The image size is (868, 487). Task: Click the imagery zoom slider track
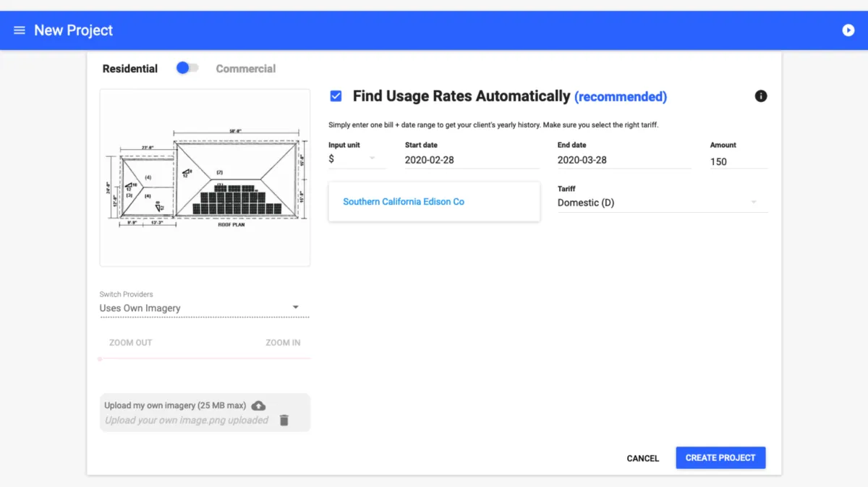pos(205,358)
